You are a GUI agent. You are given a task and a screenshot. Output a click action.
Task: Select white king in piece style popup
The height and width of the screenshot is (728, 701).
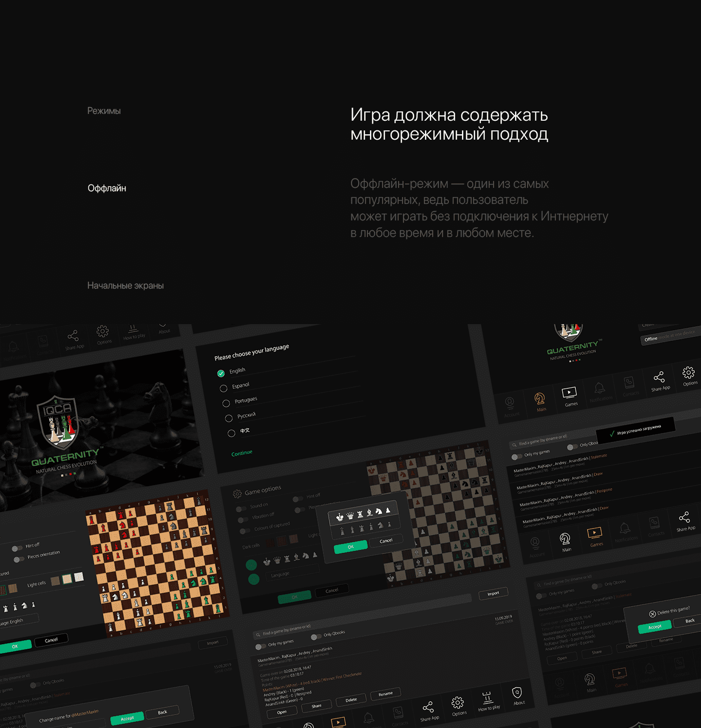pos(340,517)
